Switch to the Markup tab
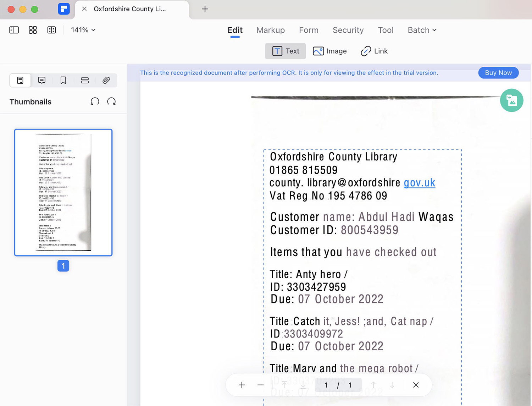This screenshot has width=532, height=406. [x=271, y=30]
